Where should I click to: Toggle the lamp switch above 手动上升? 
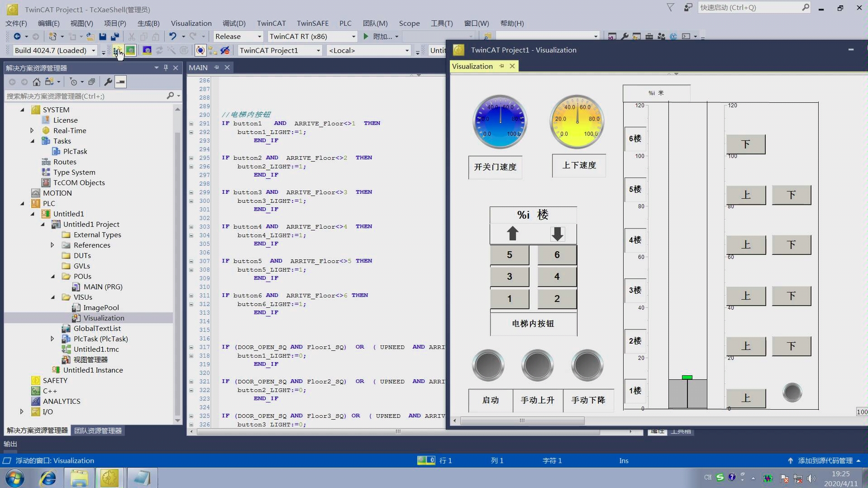pos(537,365)
